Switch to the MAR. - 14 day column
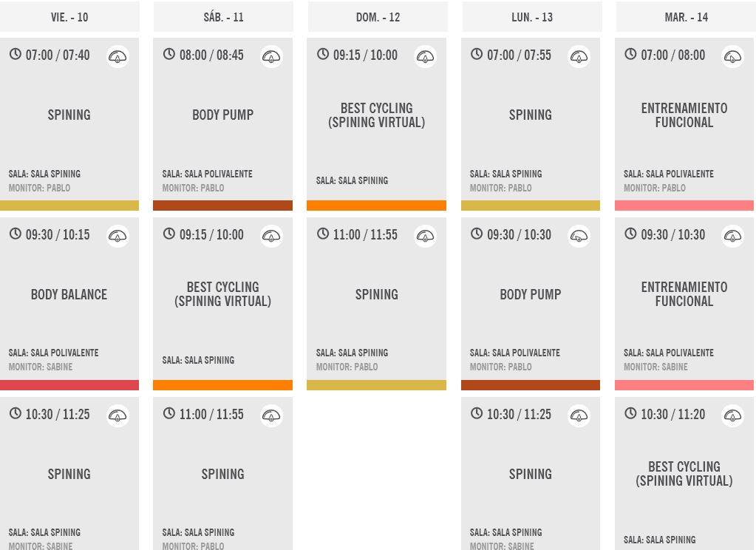The image size is (756, 550). pyautogui.click(x=686, y=17)
